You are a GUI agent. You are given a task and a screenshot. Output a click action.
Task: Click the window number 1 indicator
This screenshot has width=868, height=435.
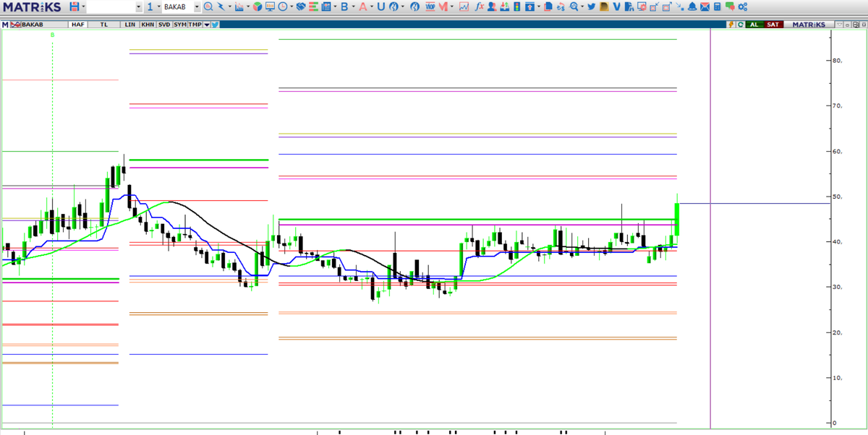click(x=150, y=7)
